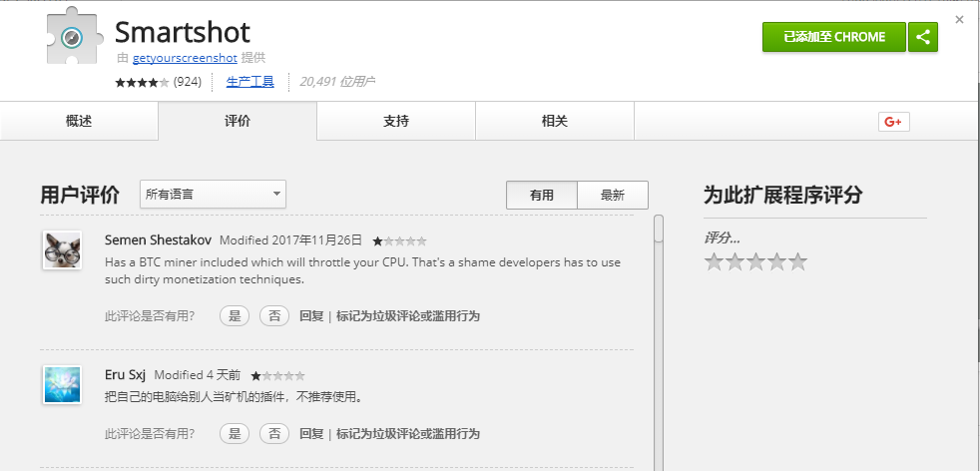Sort reviews by 最新

coord(613,195)
